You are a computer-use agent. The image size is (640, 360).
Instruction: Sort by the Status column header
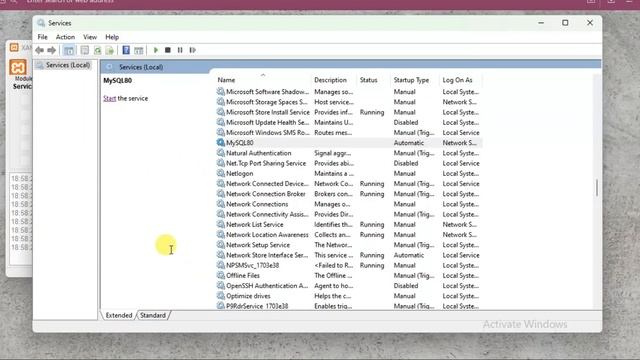point(373,80)
